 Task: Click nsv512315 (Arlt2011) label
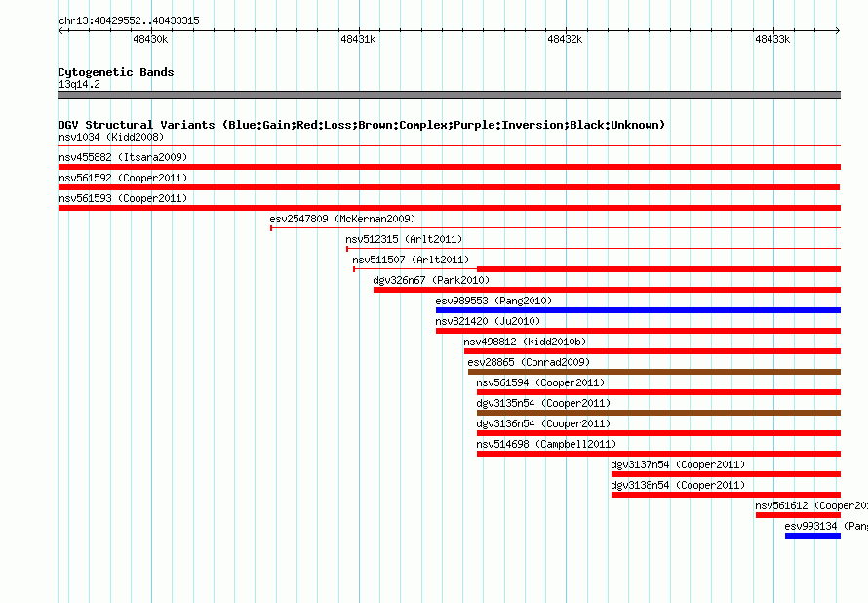404,239
